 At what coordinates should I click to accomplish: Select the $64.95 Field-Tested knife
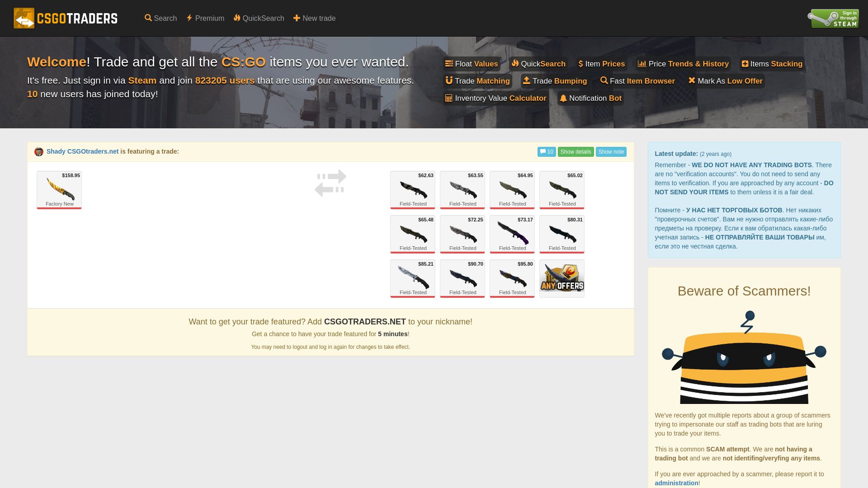pos(512,190)
